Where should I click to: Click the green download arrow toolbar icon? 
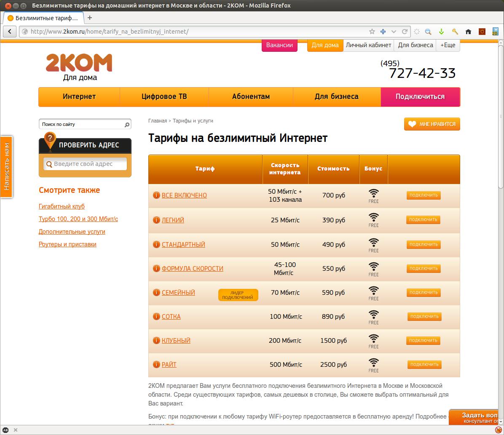(x=441, y=32)
